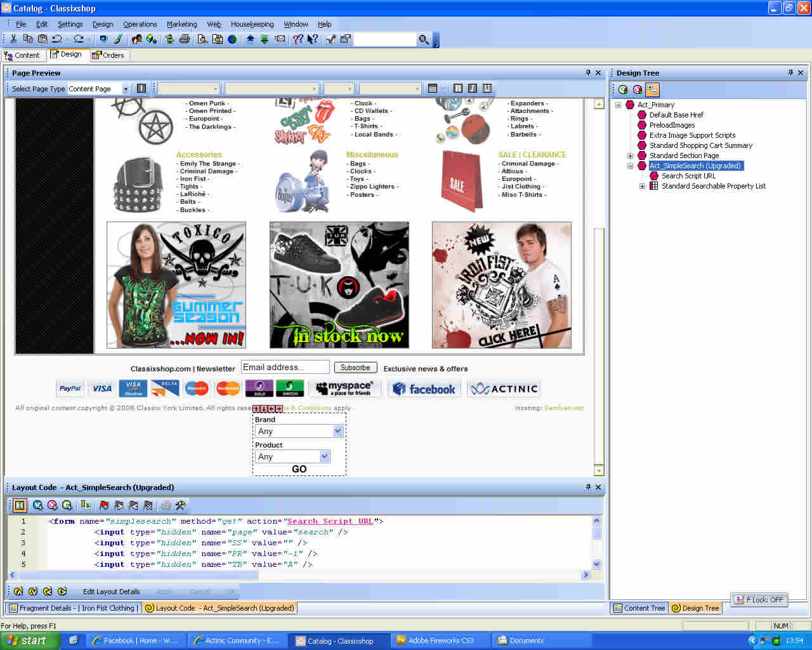Image resolution: width=812 pixels, height=650 pixels.
Task: Click the red flag icon in Layout Code toolbar
Action: pyautogui.click(x=104, y=505)
